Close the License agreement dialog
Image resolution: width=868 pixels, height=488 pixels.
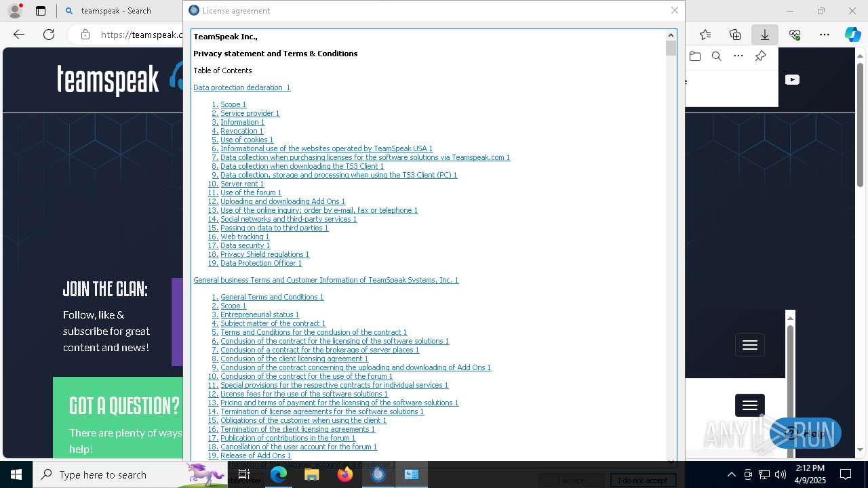click(x=674, y=10)
